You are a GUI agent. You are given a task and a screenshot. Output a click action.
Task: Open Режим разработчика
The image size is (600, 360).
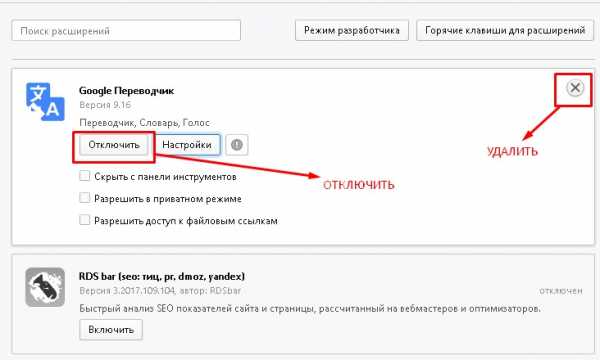[x=352, y=30]
